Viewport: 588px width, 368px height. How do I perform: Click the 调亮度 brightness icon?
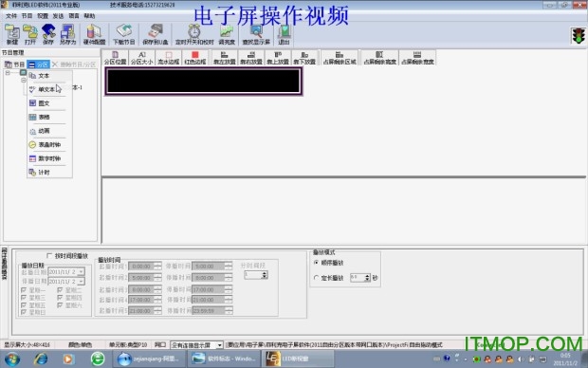(227, 34)
